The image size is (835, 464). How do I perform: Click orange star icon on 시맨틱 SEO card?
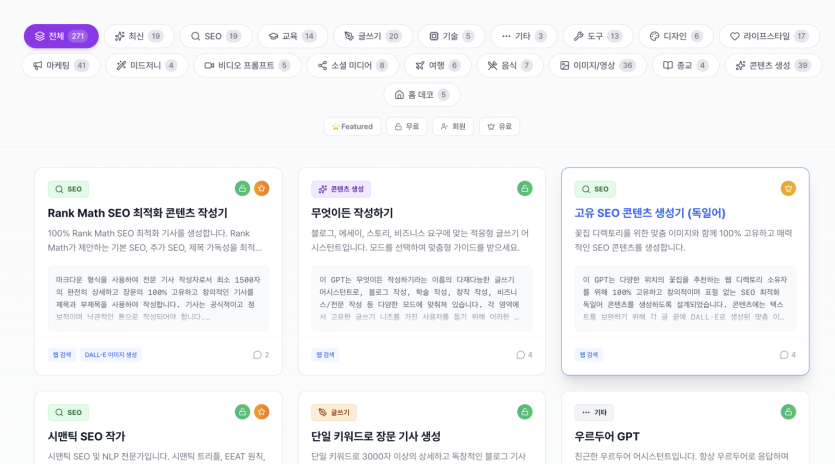click(x=261, y=412)
